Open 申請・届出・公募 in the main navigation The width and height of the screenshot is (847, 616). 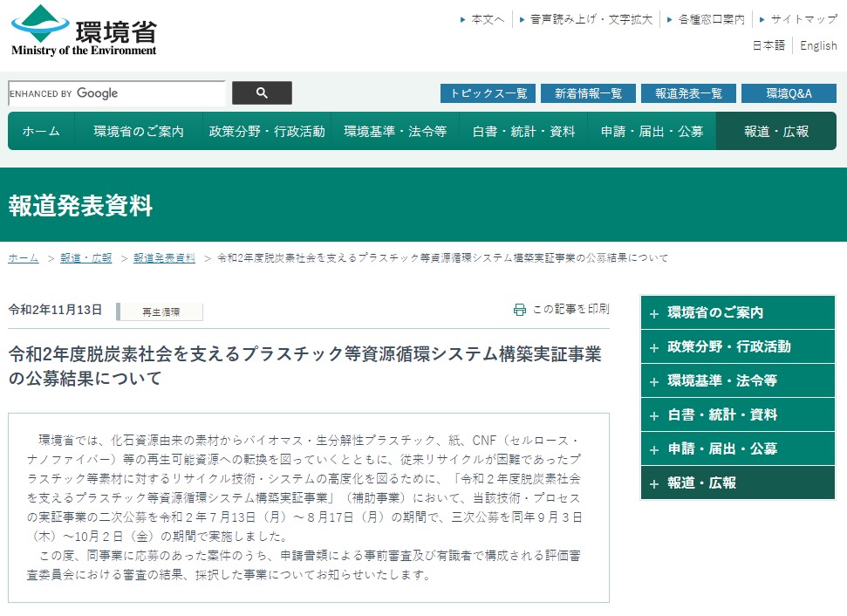click(652, 132)
